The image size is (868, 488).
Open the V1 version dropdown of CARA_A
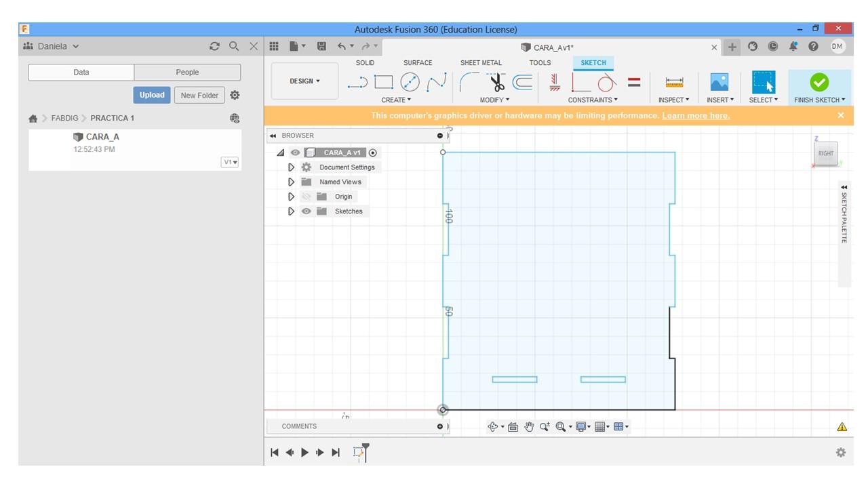tap(230, 162)
